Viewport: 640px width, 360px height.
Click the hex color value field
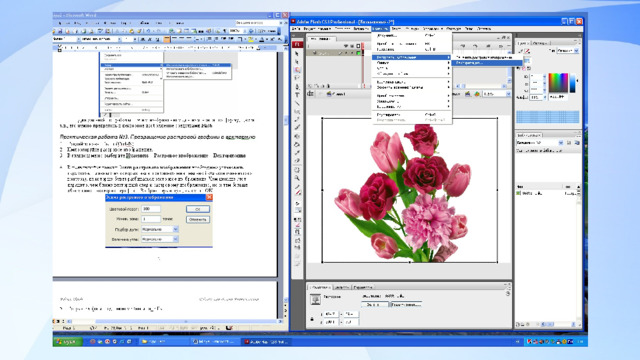click(x=557, y=98)
